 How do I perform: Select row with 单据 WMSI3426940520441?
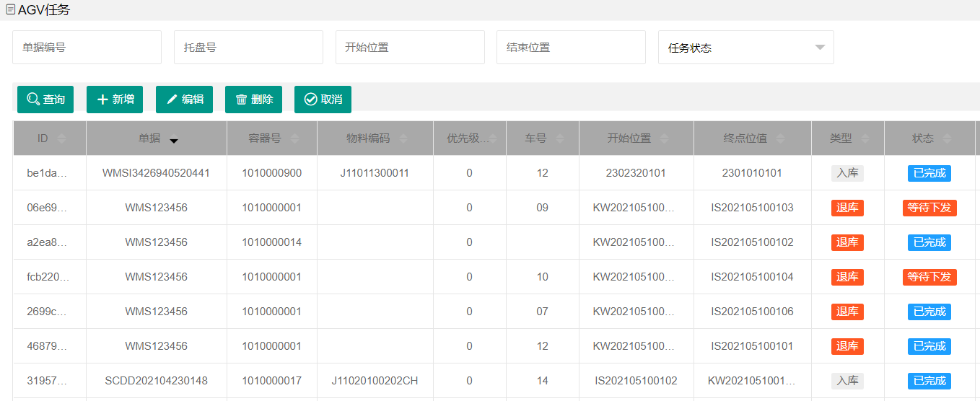(496, 173)
